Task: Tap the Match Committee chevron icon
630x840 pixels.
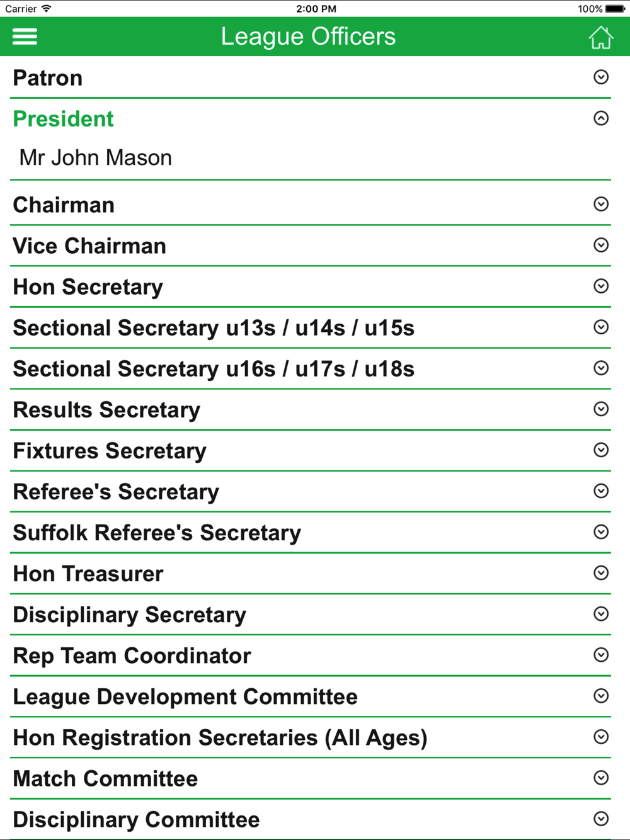Action: tap(601, 778)
